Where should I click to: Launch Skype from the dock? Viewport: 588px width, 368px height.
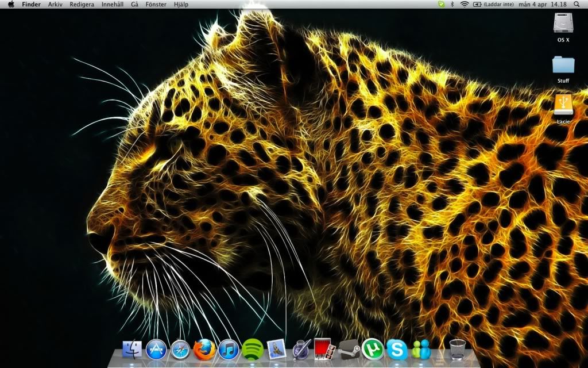click(x=397, y=349)
